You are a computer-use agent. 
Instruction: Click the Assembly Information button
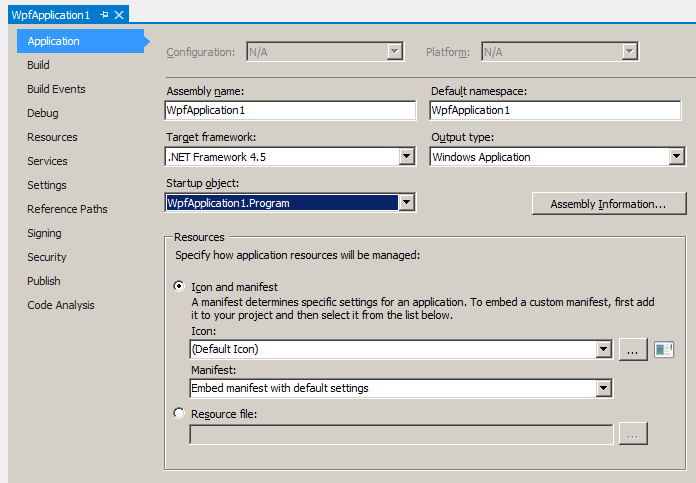[608, 204]
